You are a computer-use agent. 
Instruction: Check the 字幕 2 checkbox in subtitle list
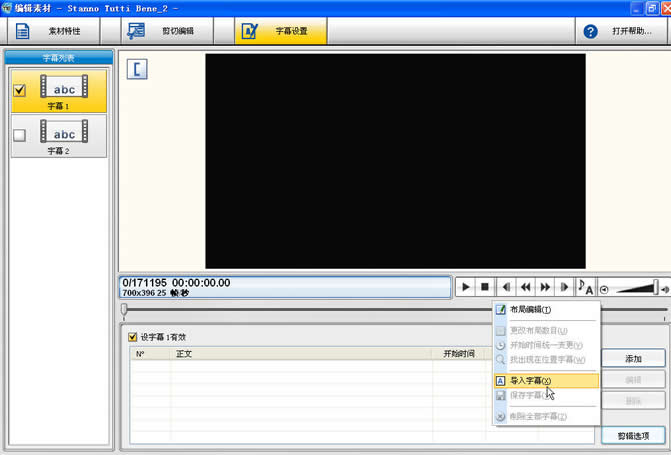pyautogui.click(x=20, y=135)
